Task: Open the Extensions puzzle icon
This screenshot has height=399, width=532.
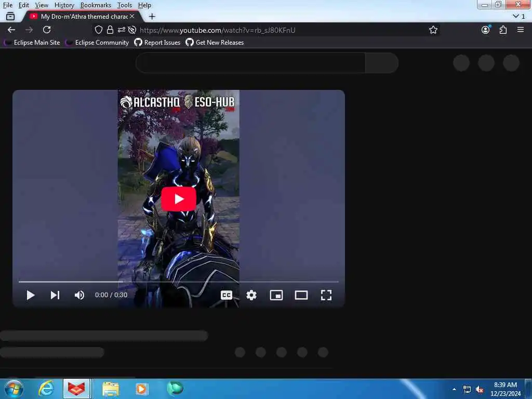Action: (503, 30)
